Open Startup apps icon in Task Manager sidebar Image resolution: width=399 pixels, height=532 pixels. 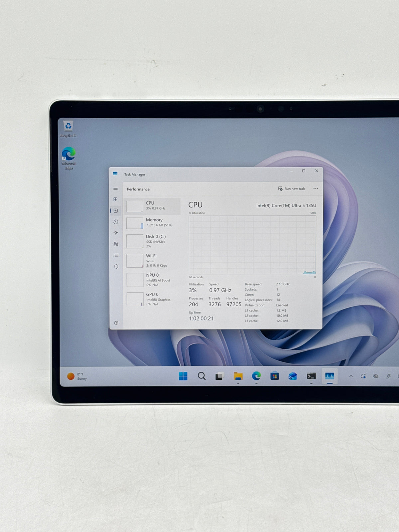point(116,233)
